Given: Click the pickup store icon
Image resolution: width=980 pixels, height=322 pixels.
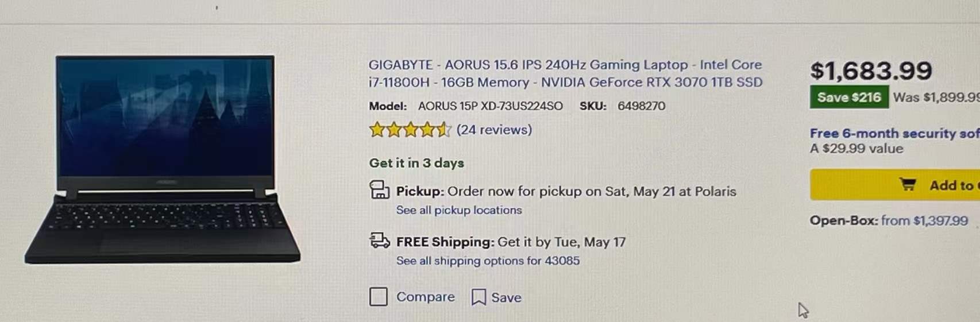Looking at the screenshot, I should (379, 190).
